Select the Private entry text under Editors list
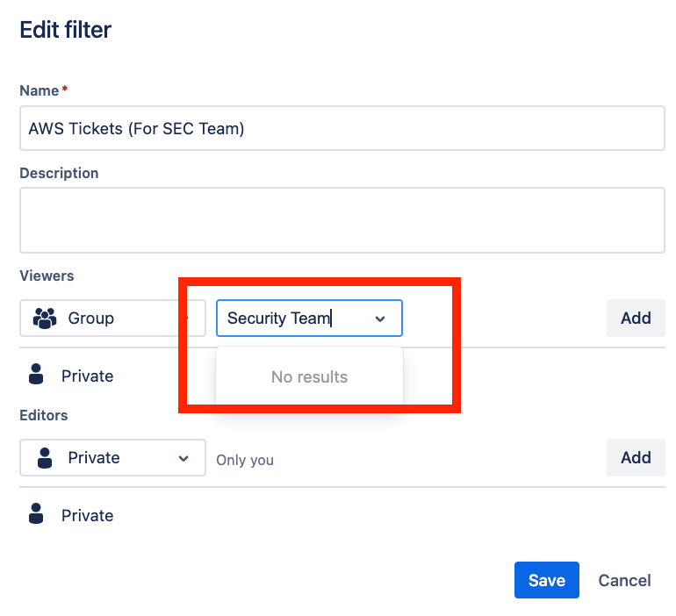 click(x=87, y=515)
